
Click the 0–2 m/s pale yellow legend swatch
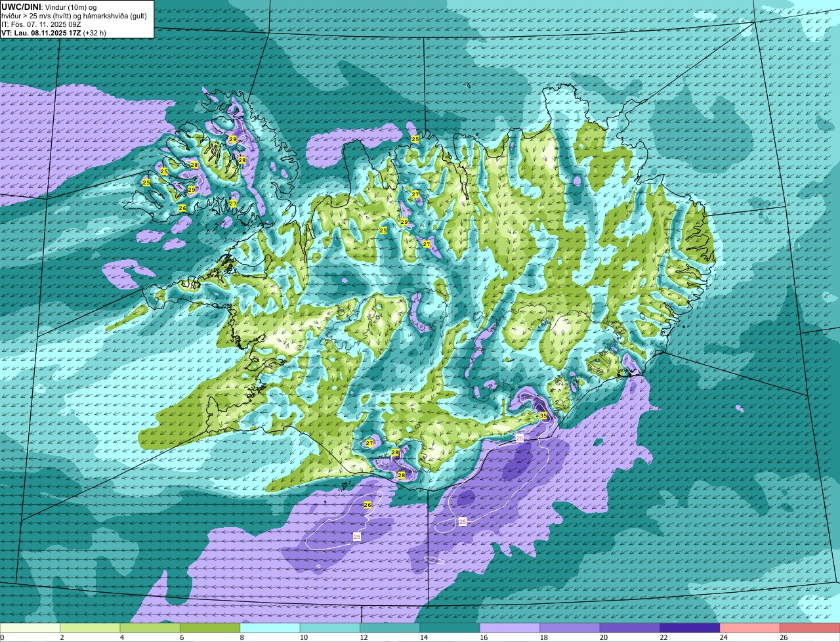30,628
